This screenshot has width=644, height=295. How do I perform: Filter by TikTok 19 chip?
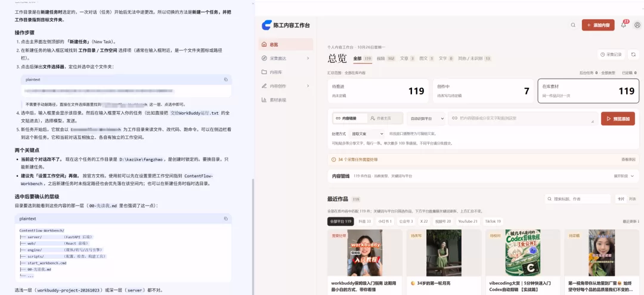(x=493, y=222)
